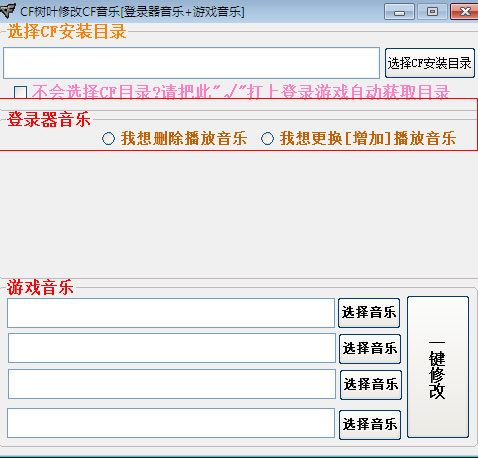Click the app icon in the title bar
Screen dimensions: 478x458
(7, 11)
